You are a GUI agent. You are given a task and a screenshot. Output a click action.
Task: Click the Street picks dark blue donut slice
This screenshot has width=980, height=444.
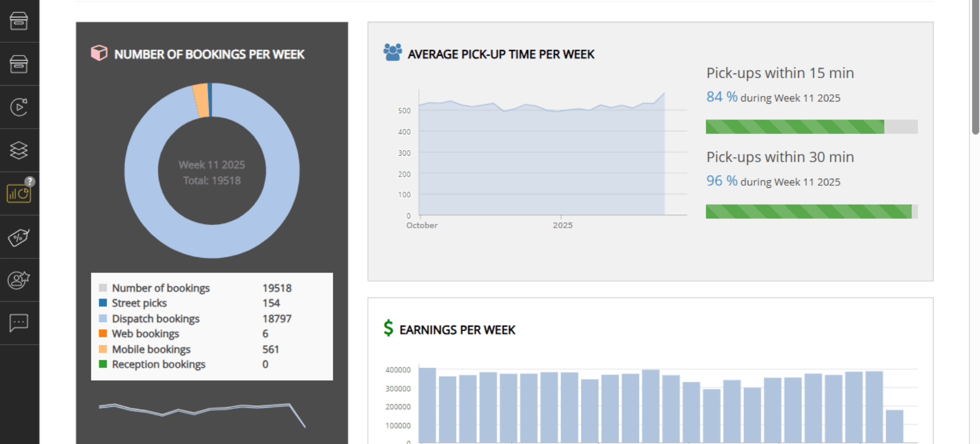click(x=210, y=100)
